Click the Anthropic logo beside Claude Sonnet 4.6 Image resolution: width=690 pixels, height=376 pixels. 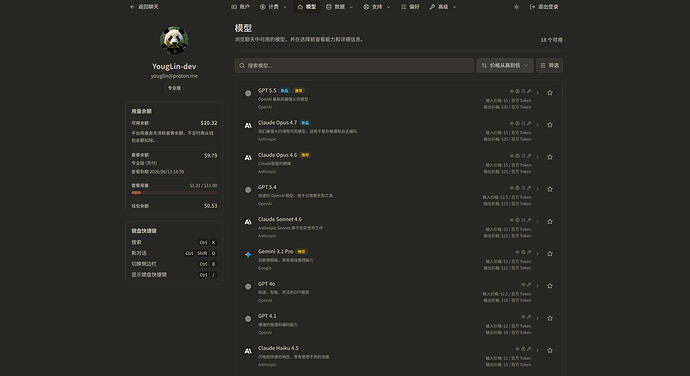point(248,222)
